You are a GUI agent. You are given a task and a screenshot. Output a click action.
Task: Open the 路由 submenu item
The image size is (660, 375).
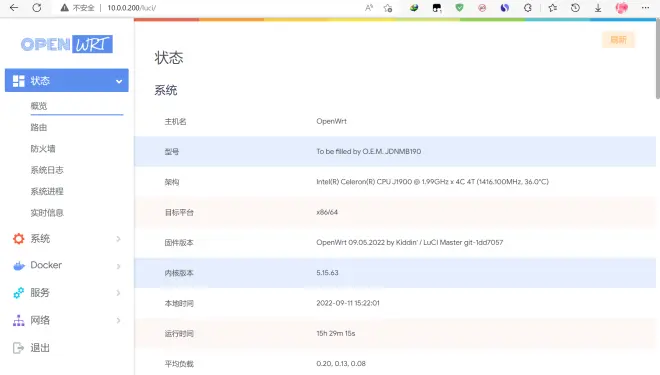(x=39, y=128)
